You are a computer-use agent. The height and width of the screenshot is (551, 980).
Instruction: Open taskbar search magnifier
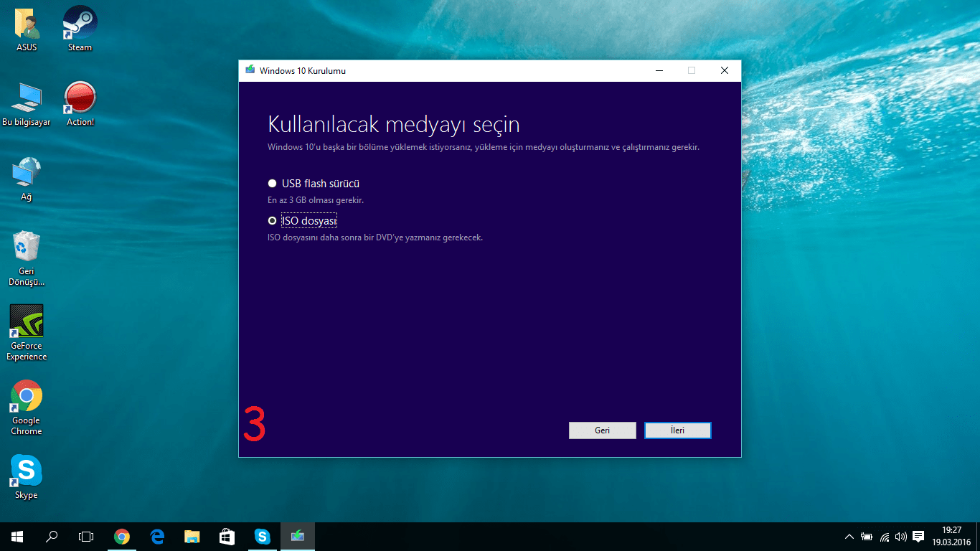[52, 537]
